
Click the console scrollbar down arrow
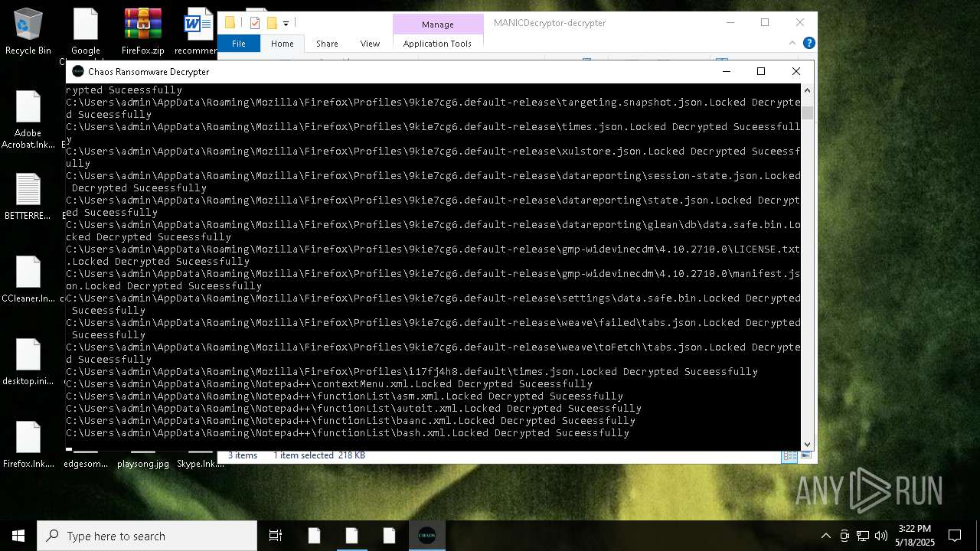807,444
